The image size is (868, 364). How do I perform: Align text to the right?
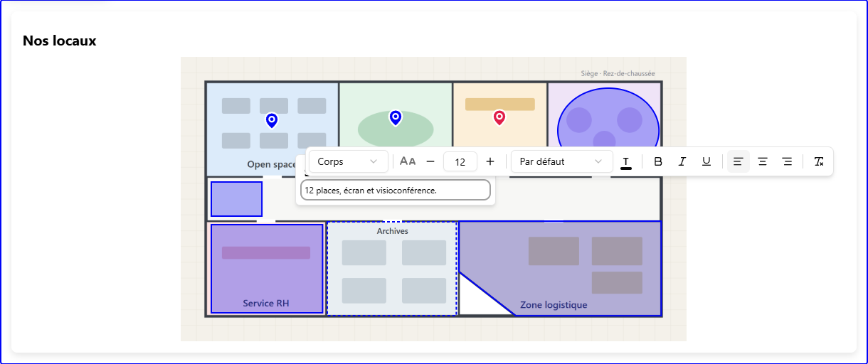point(787,161)
